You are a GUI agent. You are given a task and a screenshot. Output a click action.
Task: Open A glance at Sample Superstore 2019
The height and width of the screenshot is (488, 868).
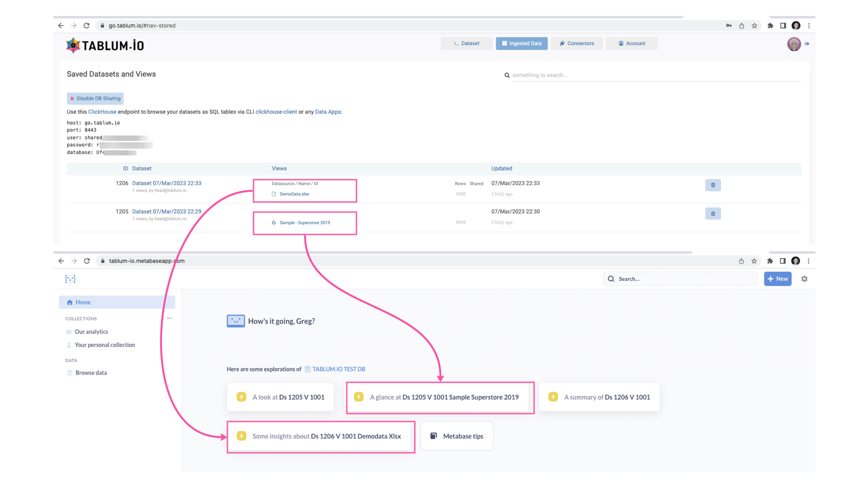438,397
